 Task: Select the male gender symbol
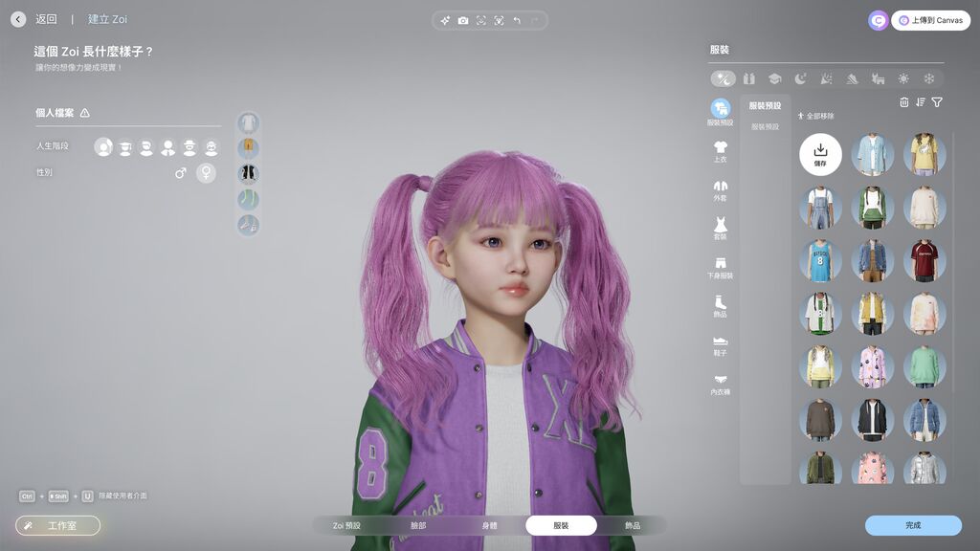pyautogui.click(x=180, y=173)
